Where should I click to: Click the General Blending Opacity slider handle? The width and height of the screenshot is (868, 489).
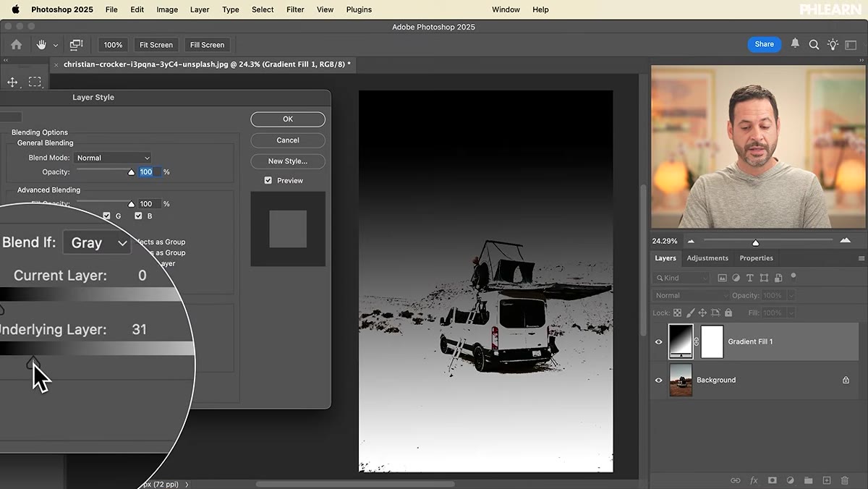tap(131, 172)
